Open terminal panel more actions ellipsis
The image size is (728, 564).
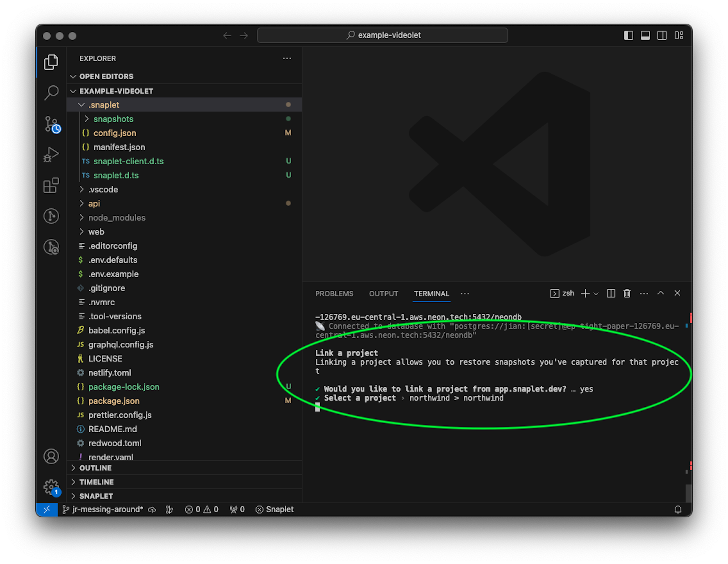644,293
